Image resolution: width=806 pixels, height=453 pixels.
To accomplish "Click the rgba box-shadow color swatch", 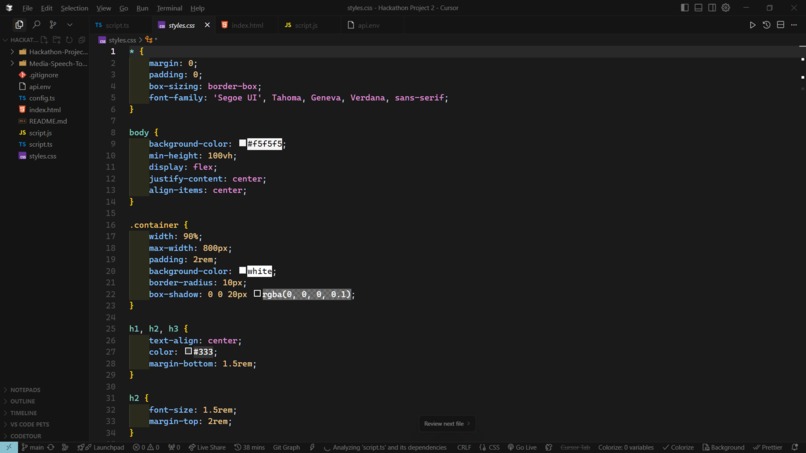I will (x=257, y=294).
